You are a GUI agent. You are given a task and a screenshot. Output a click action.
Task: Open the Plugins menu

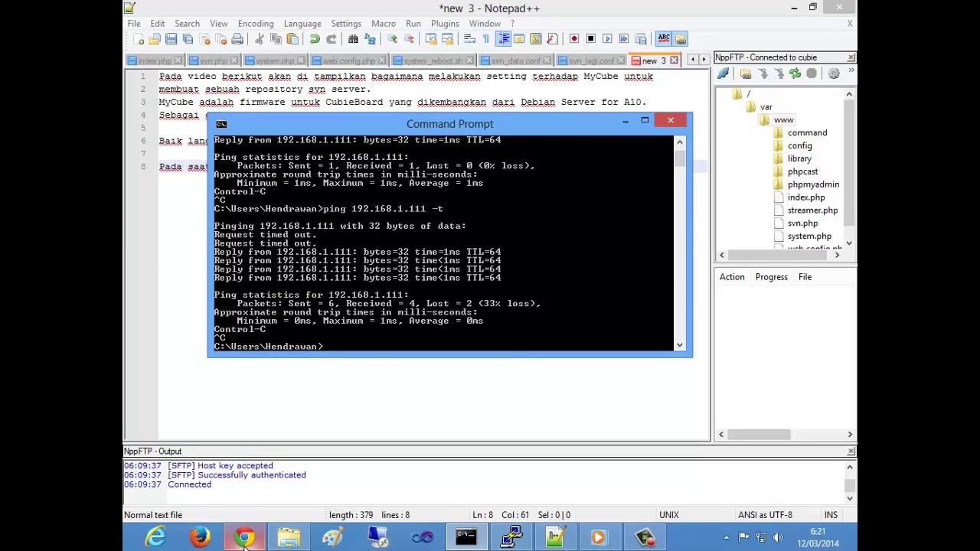(x=445, y=24)
